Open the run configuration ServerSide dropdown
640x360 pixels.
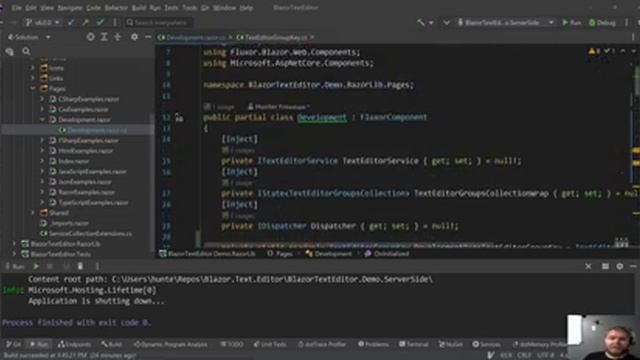(506, 22)
